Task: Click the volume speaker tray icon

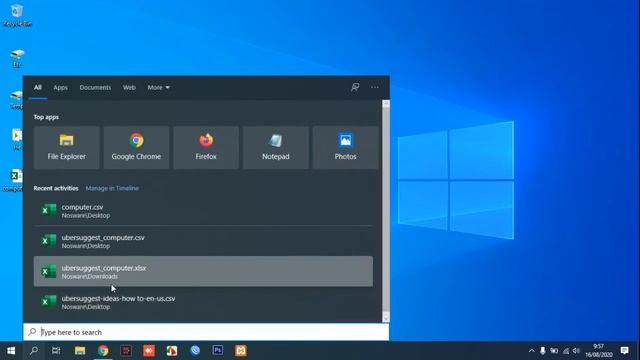Action: coord(576,351)
